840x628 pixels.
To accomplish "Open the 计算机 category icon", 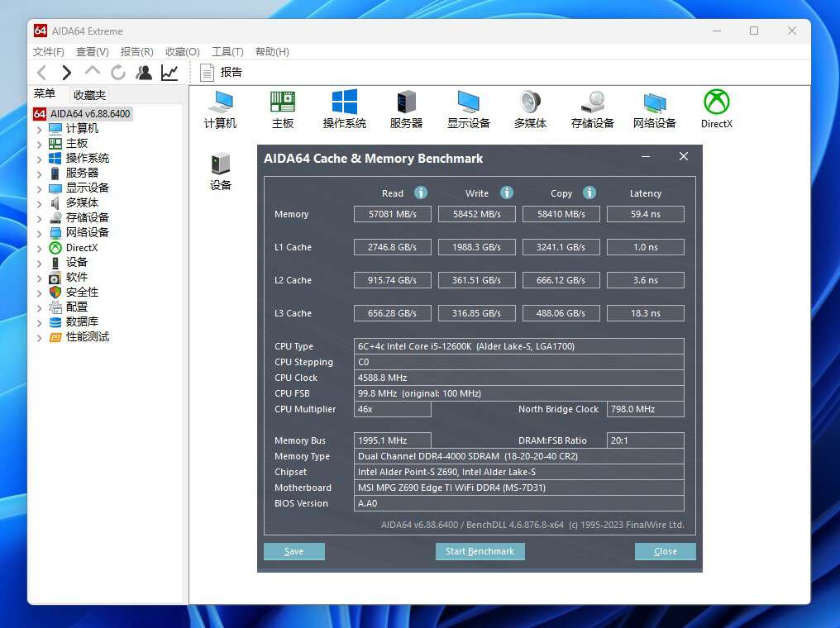I will [x=219, y=108].
